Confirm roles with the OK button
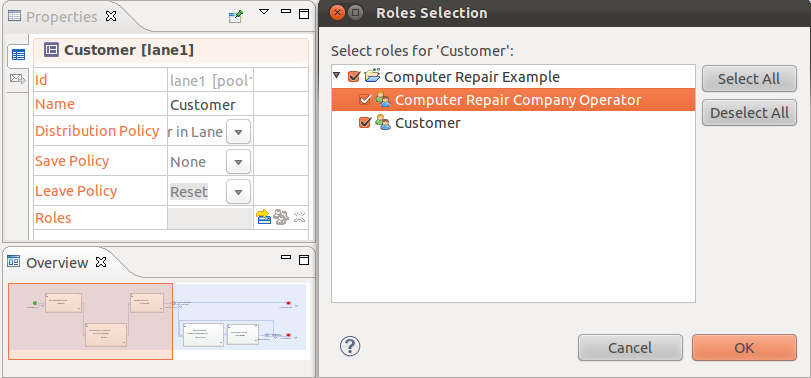This screenshot has width=811, height=378. (x=744, y=347)
